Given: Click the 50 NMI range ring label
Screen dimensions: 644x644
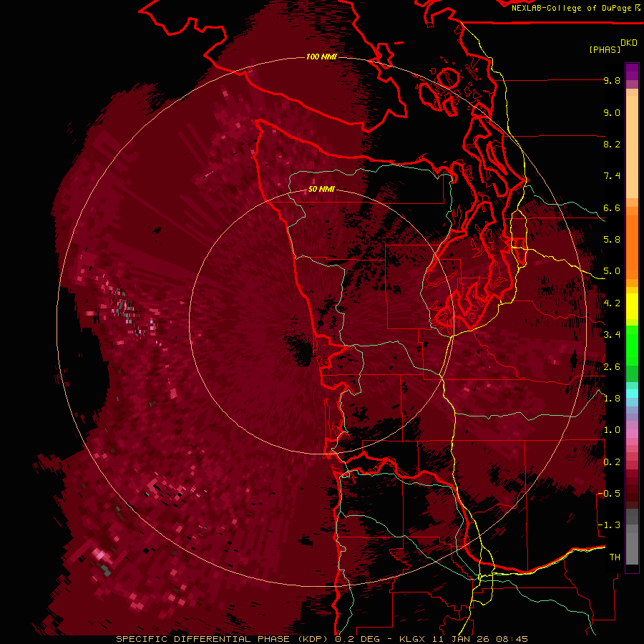Looking at the screenshot, I should coord(321,189).
